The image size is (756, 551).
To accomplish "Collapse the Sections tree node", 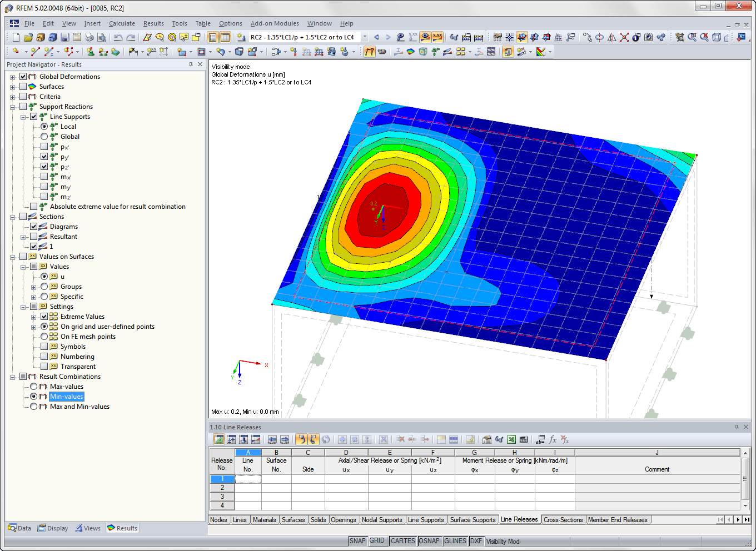I will (12, 217).
